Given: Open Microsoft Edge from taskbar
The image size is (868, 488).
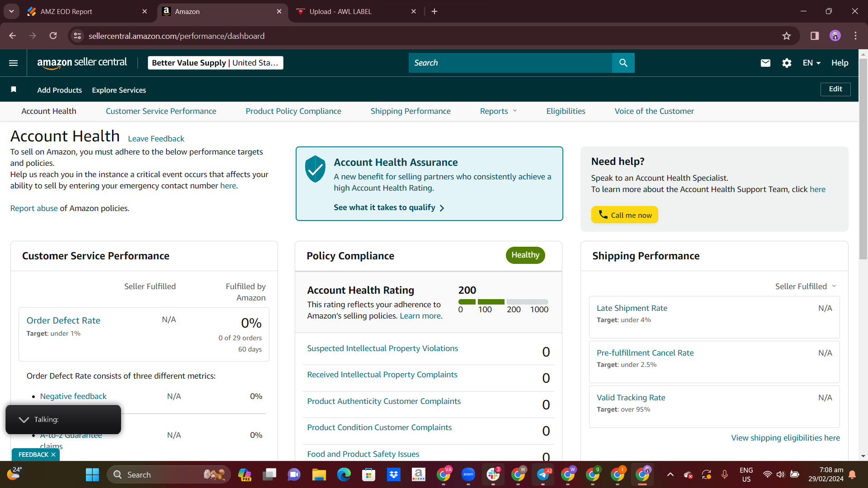Looking at the screenshot, I should tap(344, 474).
